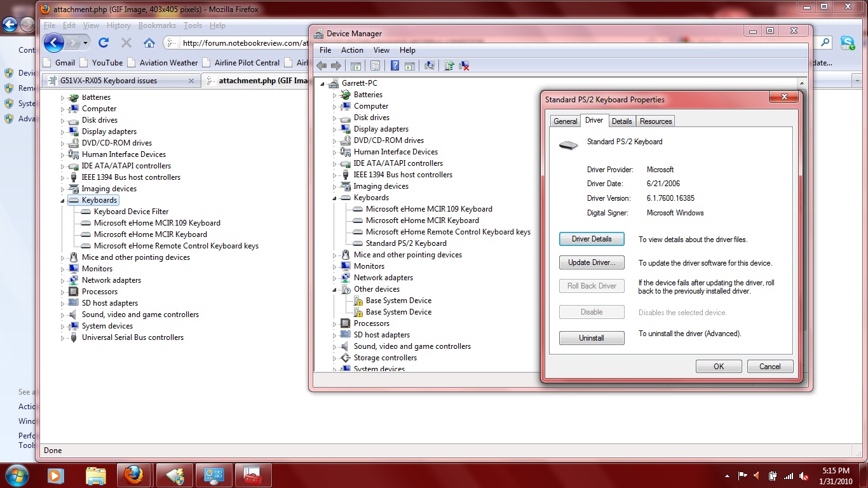
Task: Switch to G51VX-RX05 Keyboard issues tab
Action: pyautogui.click(x=120, y=81)
